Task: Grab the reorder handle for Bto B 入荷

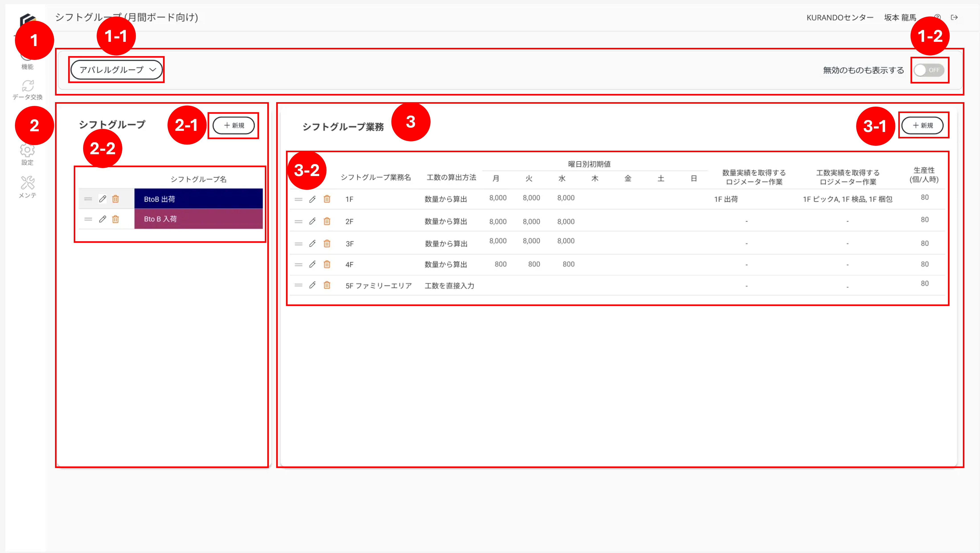Action: (x=88, y=219)
